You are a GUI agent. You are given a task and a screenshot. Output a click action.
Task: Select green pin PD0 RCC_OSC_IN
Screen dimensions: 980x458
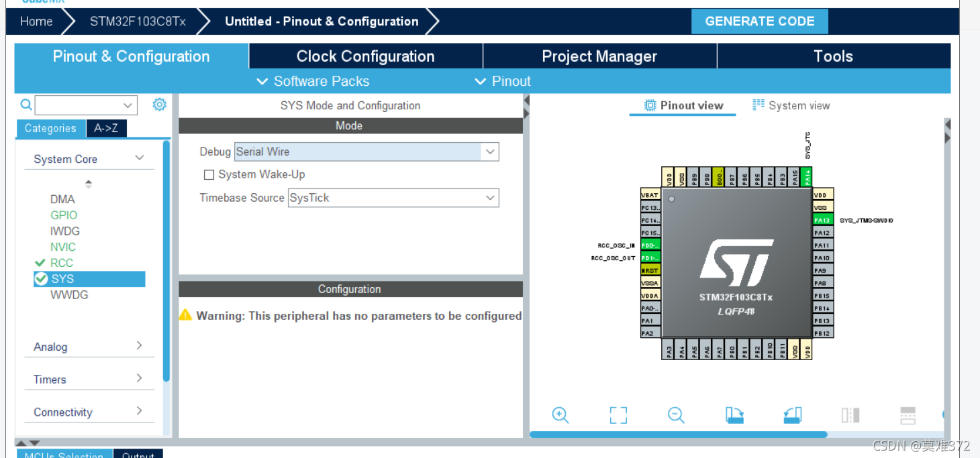tap(650, 245)
